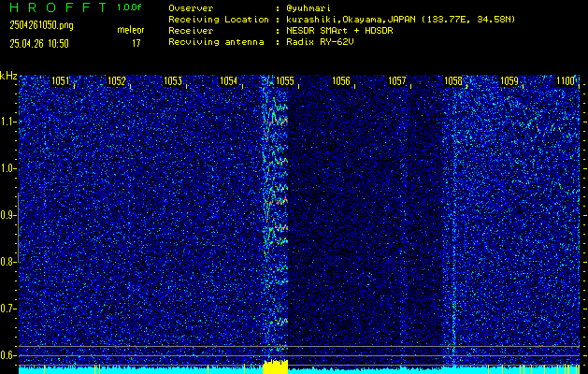
Task: Click the 1051 time marker
Action: [61, 81]
